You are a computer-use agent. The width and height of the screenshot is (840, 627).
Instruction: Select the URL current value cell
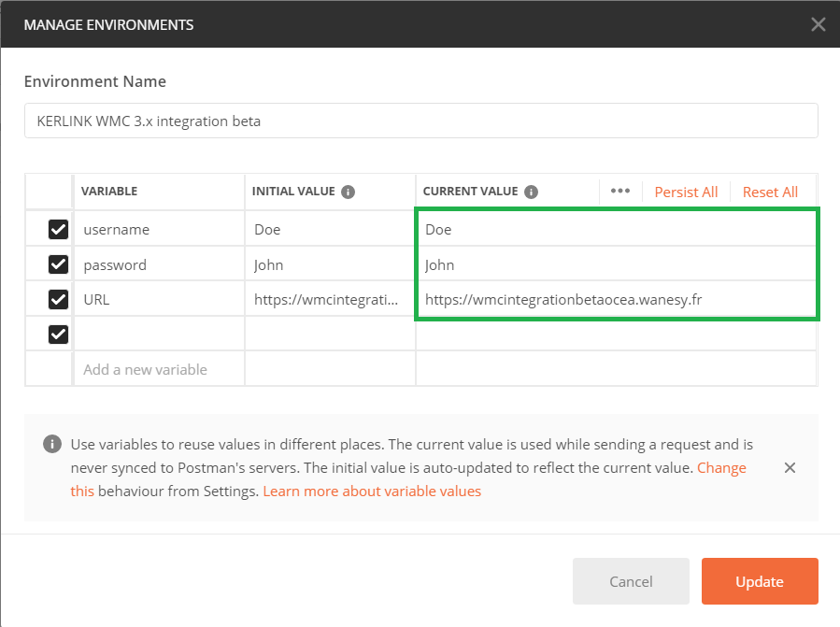pyautogui.click(x=615, y=300)
